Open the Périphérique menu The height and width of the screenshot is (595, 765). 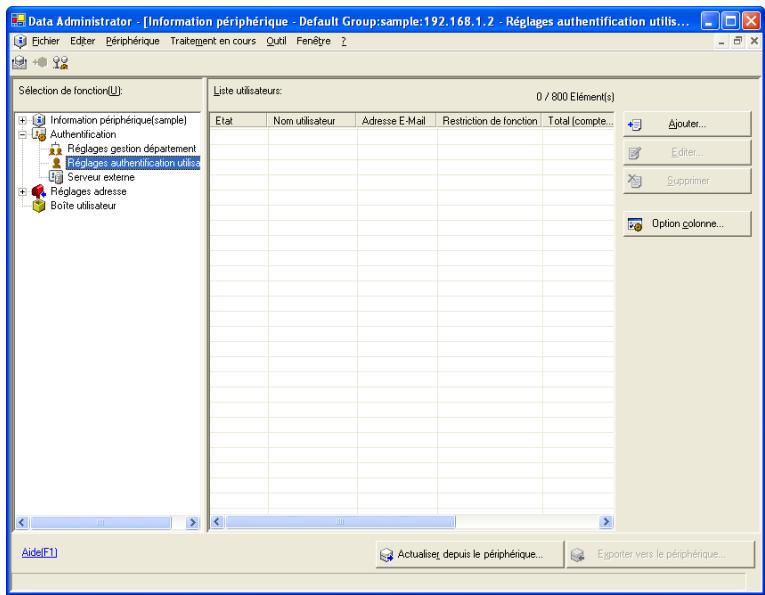(133, 41)
